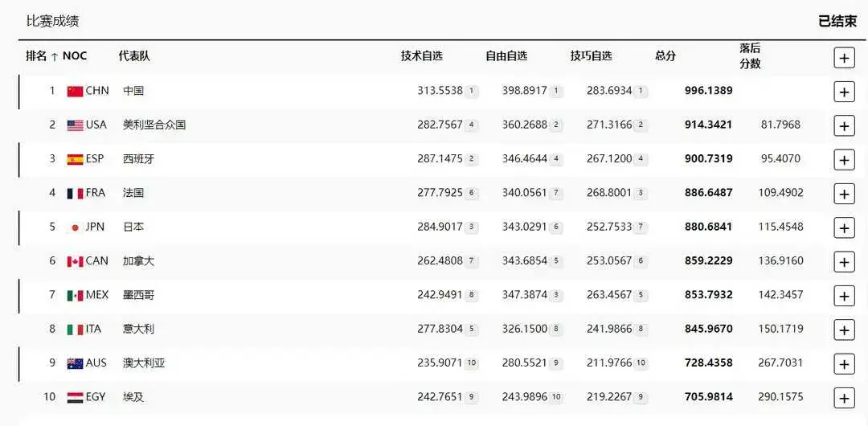Expand Italy's row plus button
Viewport: 868px width, 426px height.
(x=844, y=330)
